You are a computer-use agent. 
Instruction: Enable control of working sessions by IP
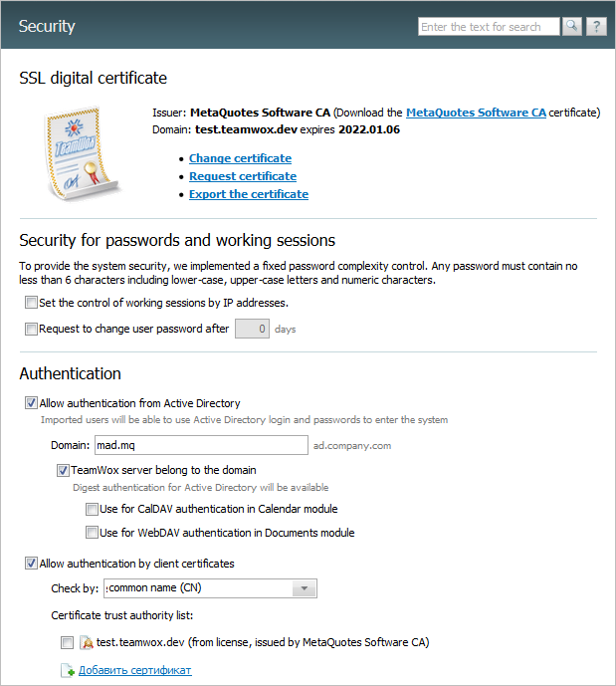pos(31,303)
